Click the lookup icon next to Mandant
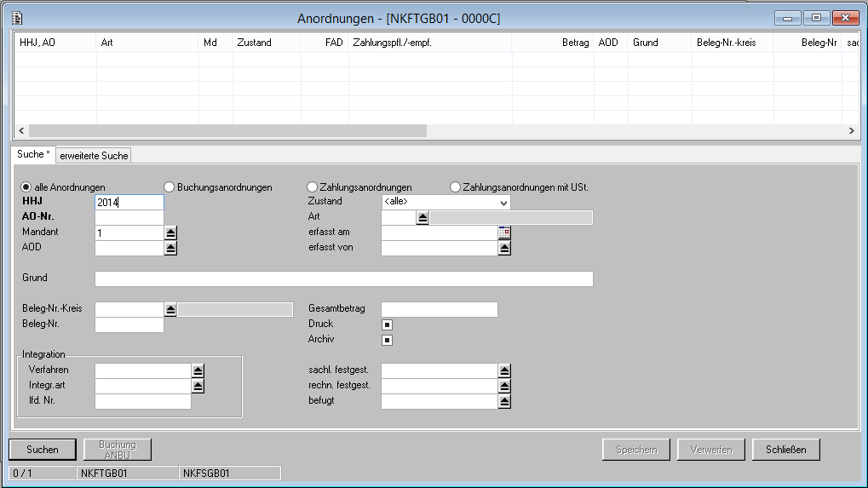Image resolution: width=868 pixels, height=488 pixels. click(x=170, y=233)
